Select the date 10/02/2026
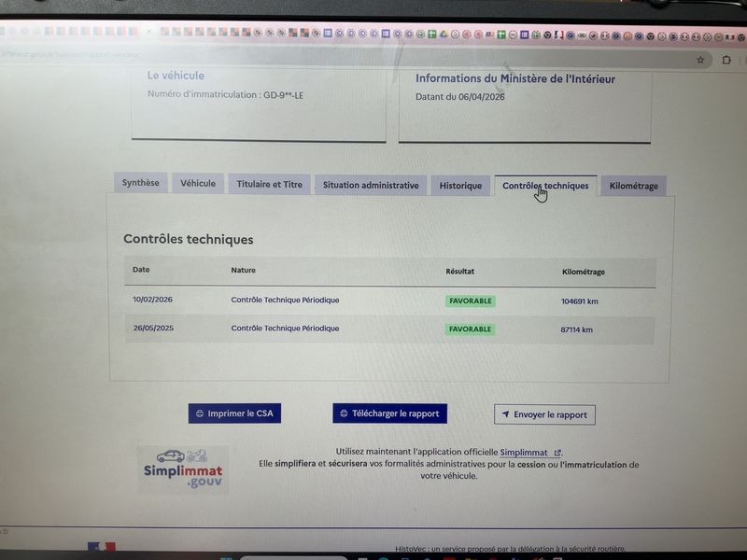Viewport: 747px width, 560px height. click(x=152, y=300)
